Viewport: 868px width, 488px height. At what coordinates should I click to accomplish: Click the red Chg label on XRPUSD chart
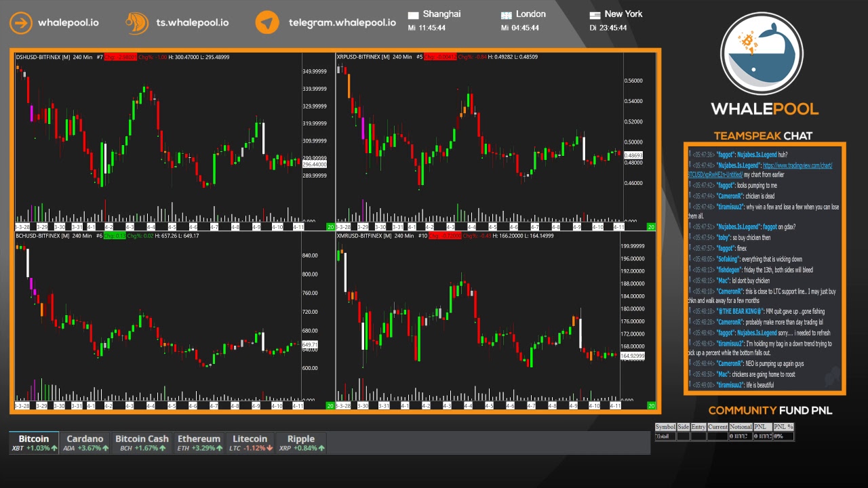click(440, 57)
